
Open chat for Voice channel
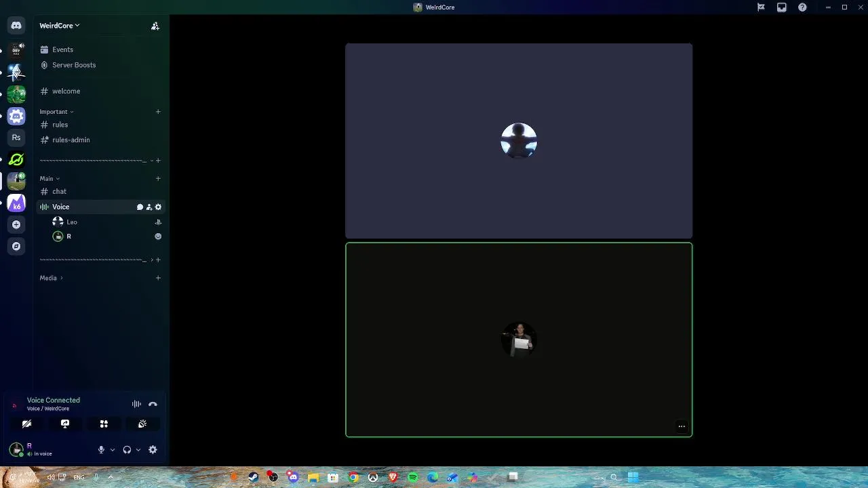[x=140, y=207]
